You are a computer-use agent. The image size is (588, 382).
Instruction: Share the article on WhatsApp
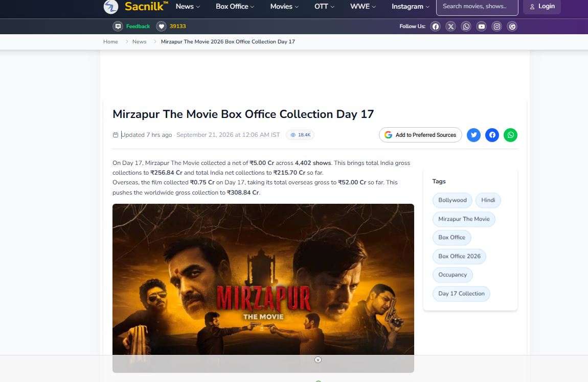(x=510, y=135)
